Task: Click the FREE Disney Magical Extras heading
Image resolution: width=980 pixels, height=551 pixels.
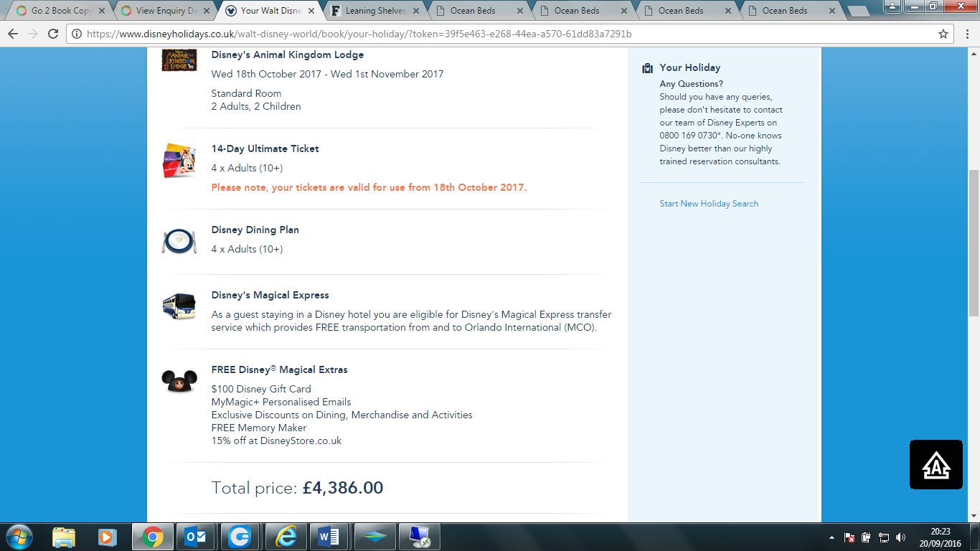Action: pos(279,369)
